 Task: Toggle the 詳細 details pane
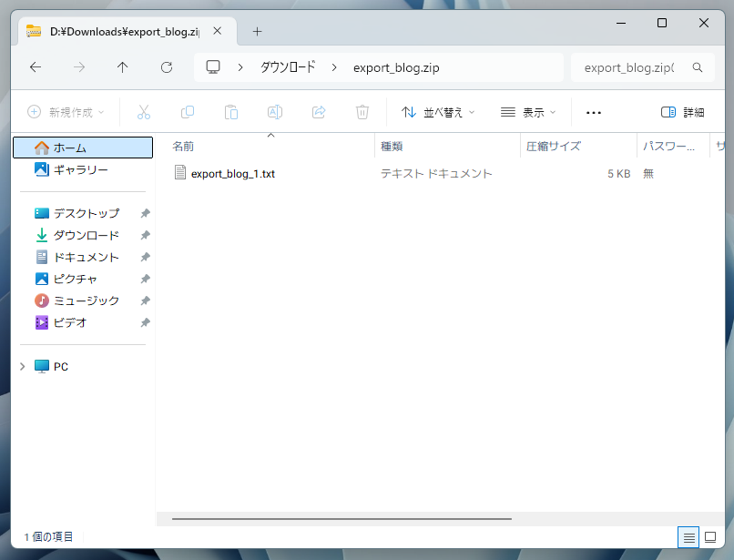pos(682,112)
